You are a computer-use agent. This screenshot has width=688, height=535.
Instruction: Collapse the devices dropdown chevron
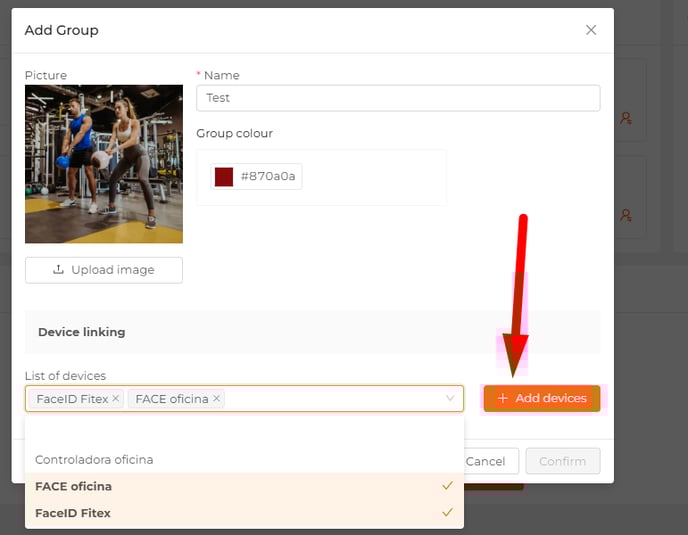pos(450,398)
